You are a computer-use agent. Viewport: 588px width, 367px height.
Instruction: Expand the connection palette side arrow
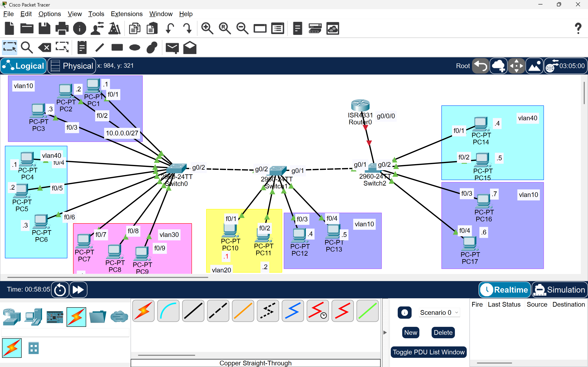(385, 333)
